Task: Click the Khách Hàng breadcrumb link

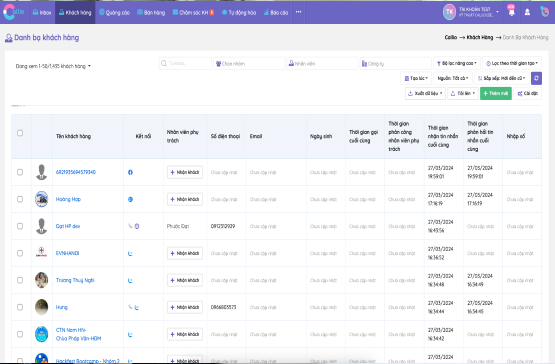Action: click(480, 37)
